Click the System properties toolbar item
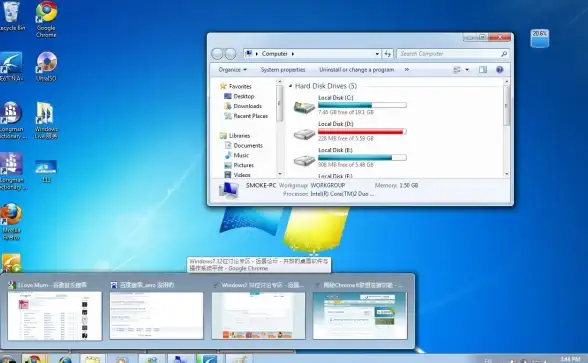 [x=283, y=70]
